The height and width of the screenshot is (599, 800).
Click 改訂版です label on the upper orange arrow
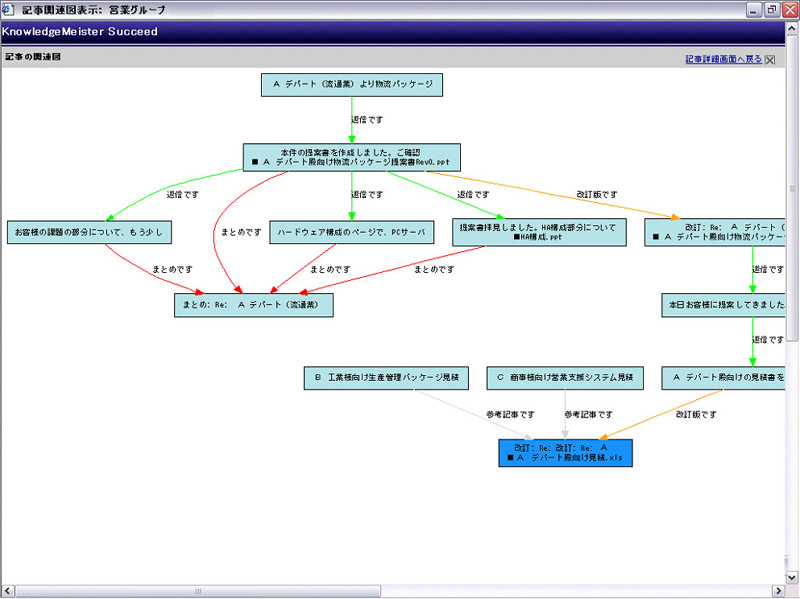pyautogui.click(x=597, y=194)
